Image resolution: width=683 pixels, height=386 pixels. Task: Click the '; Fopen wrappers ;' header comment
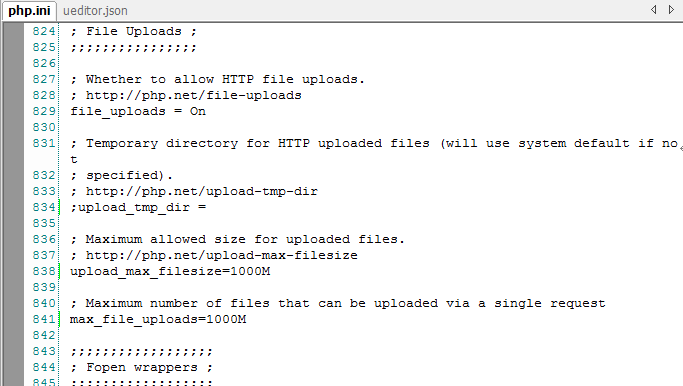coord(142,367)
